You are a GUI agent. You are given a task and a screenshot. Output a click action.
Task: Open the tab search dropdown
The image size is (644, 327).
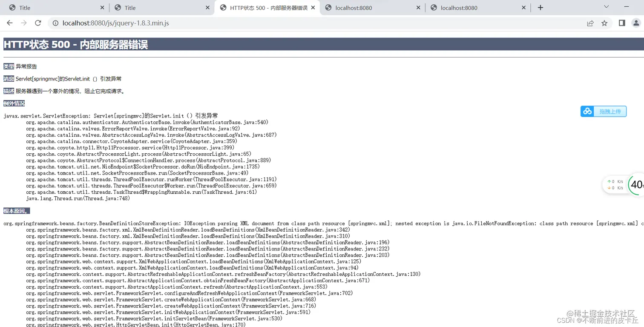point(607,7)
